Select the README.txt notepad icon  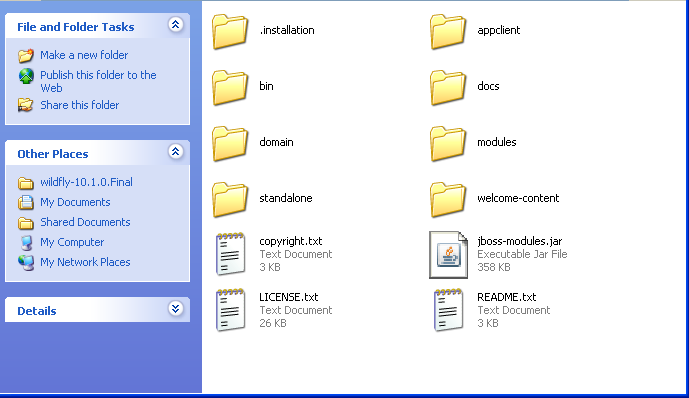448,310
